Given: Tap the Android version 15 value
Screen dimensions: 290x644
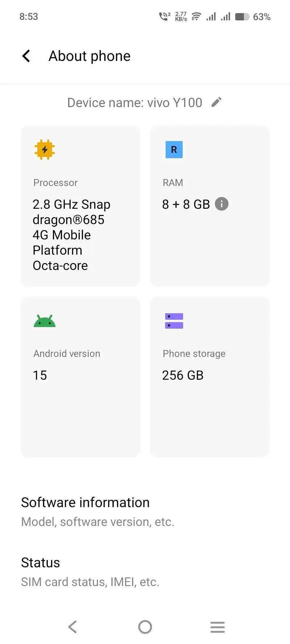Looking at the screenshot, I should click(40, 375).
